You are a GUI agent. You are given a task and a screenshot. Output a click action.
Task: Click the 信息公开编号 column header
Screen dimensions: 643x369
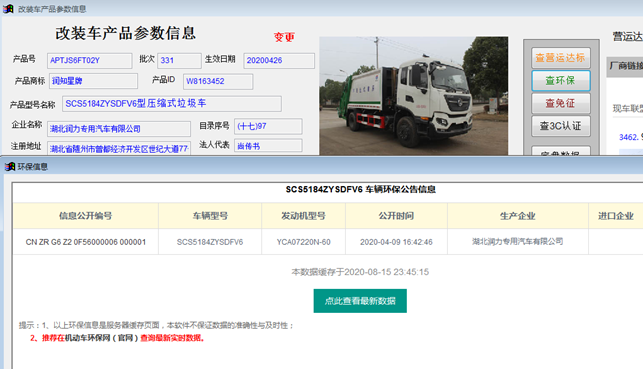pos(86,216)
